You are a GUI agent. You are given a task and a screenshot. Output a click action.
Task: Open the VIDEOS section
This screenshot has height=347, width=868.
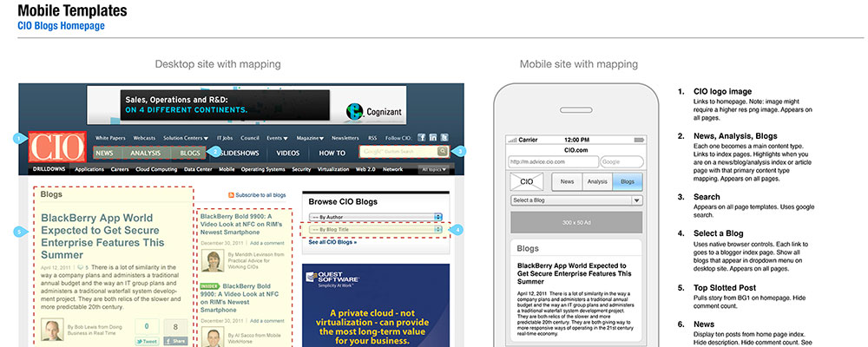pos(288,154)
